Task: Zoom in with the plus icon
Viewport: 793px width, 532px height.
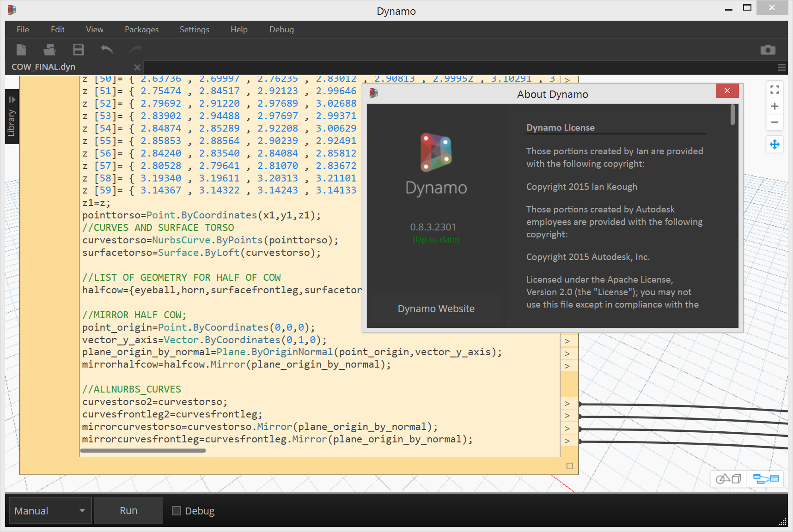Action: pos(775,106)
